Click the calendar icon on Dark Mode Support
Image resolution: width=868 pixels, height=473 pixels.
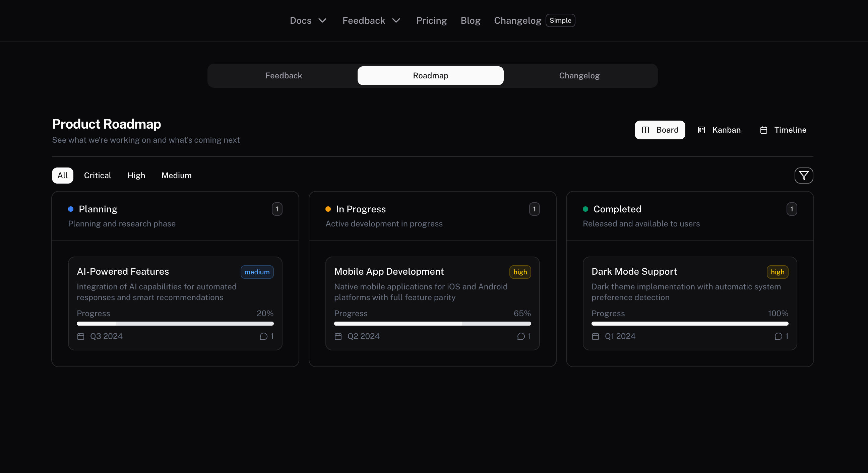point(595,336)
